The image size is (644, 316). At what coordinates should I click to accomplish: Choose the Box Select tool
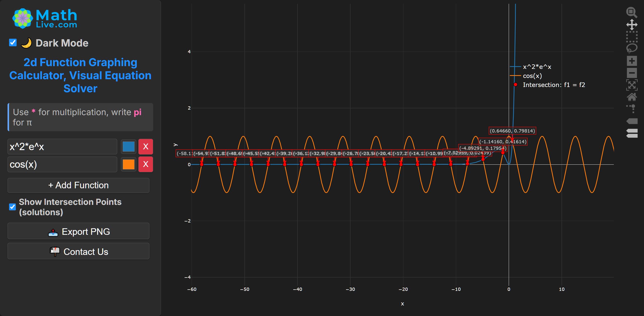[x=631, y=37]
